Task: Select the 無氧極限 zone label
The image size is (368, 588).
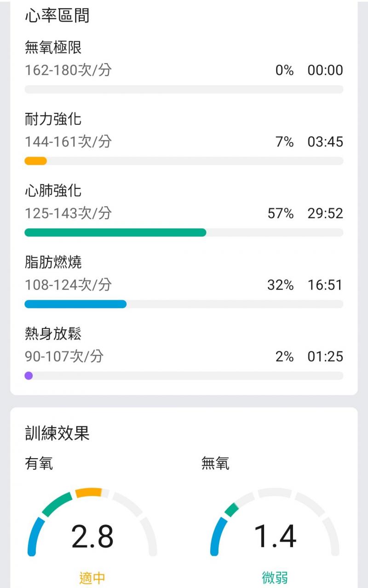Action: click(53, 47)
